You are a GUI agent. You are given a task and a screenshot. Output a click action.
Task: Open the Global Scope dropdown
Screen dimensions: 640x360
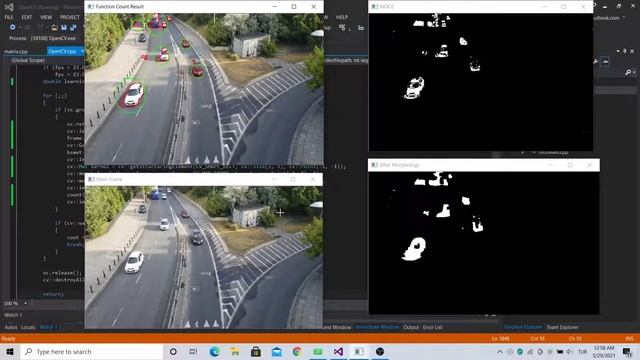28,60
